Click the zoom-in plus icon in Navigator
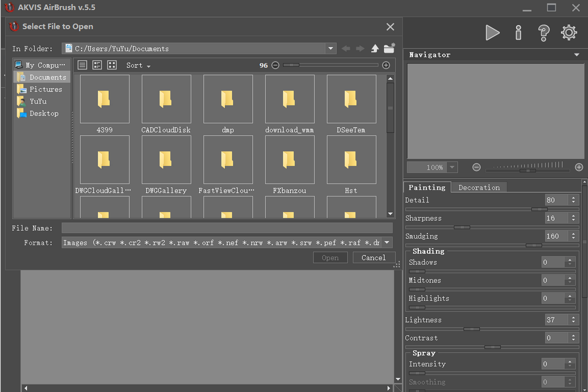Viewport: 588px width, 392px height. (x=579, y=167)
